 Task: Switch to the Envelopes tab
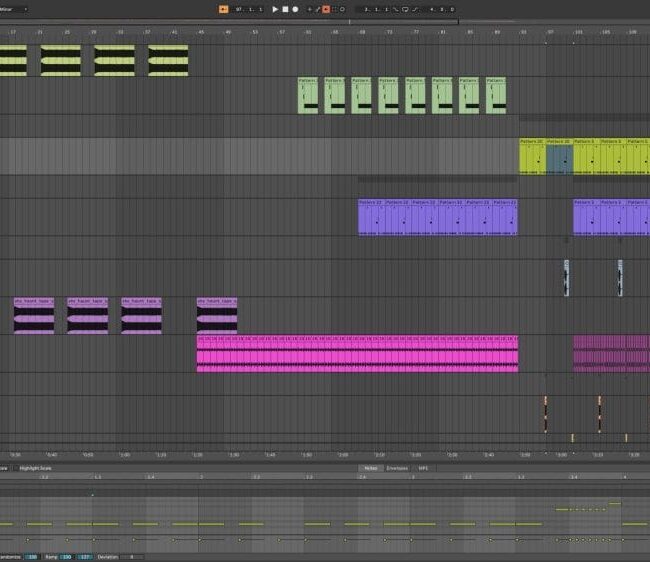(x=397, y=468)
